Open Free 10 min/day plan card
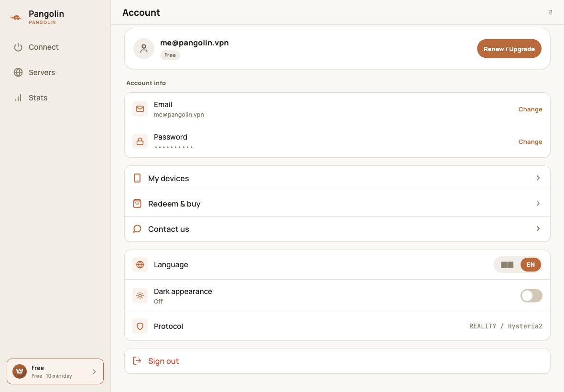The height and width of the screenshot is (392, 564). coord(55,371)
